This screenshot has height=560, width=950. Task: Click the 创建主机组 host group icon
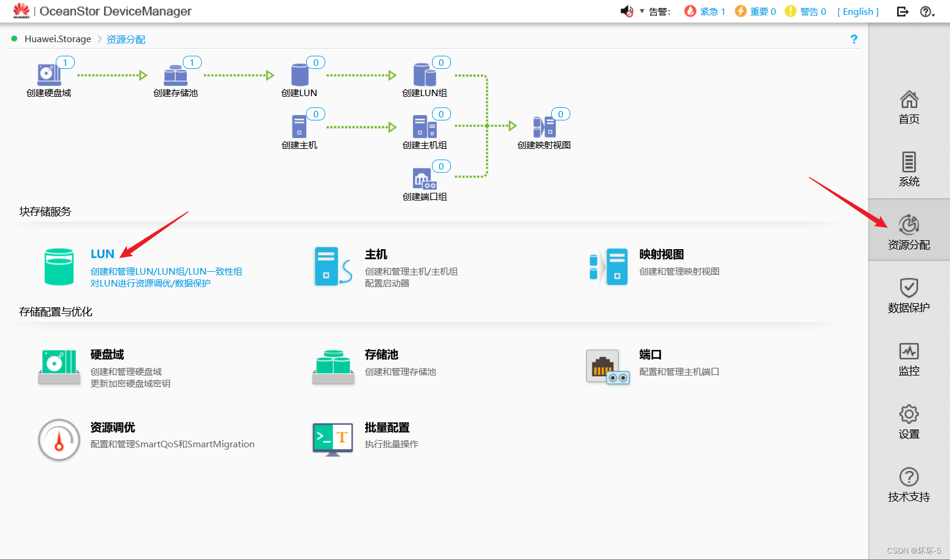point(424,126)
